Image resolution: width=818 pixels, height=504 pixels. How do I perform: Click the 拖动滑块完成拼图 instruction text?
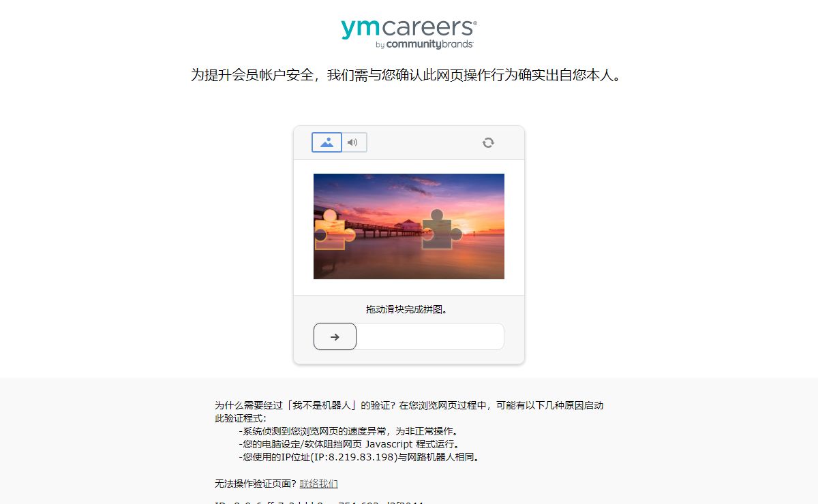pos(406,309)
